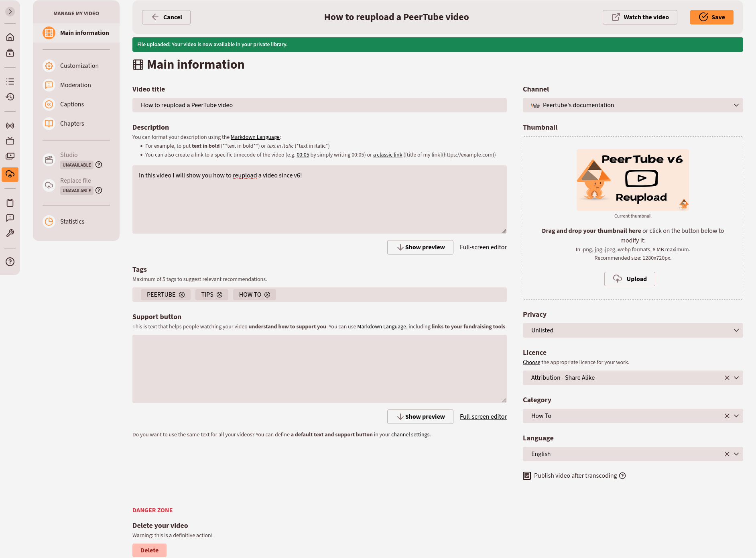
Task: Open the wrench settings icon in the sidebar
Action: [10, 233]
